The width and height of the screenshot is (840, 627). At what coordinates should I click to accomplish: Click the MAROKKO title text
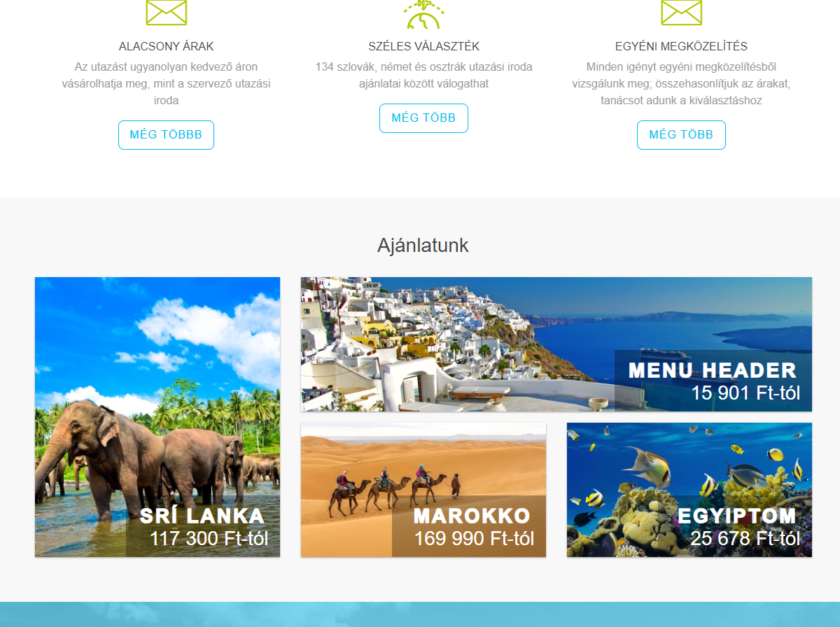tap(472, 516)
